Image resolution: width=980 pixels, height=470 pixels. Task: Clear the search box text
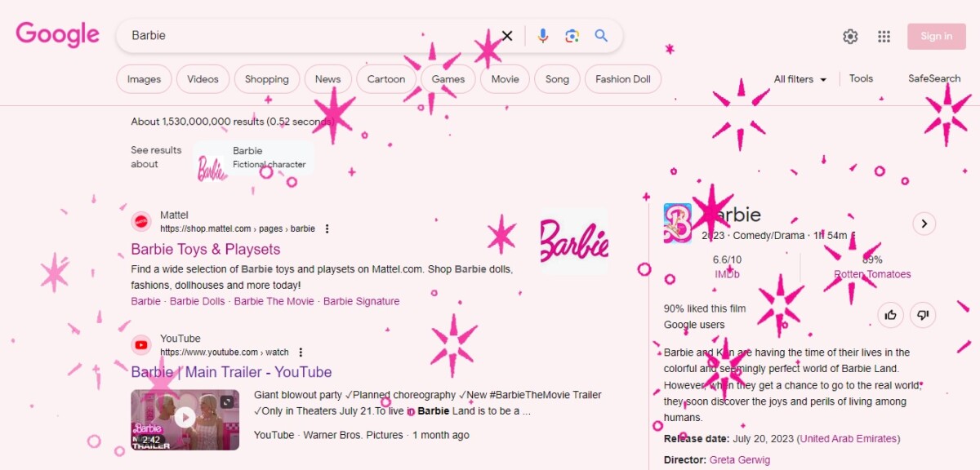pyautogui.click(x=507, y=36)
